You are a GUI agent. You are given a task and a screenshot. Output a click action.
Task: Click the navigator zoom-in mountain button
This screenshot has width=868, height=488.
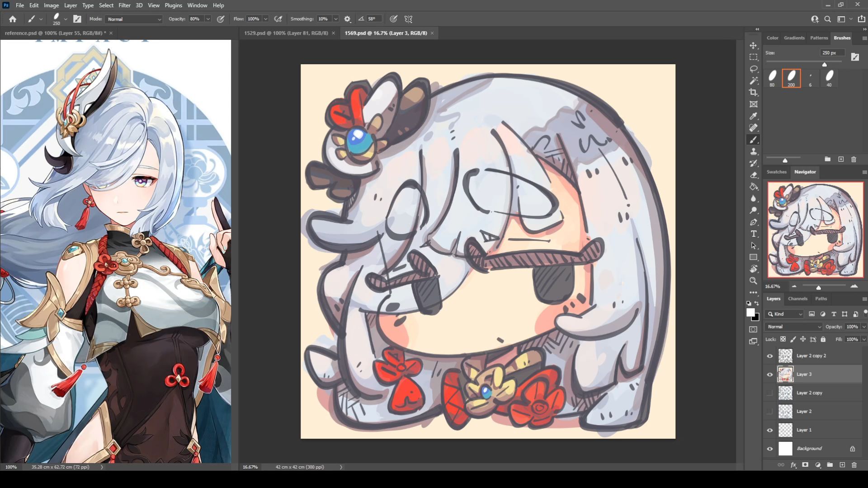click(854, 286)
